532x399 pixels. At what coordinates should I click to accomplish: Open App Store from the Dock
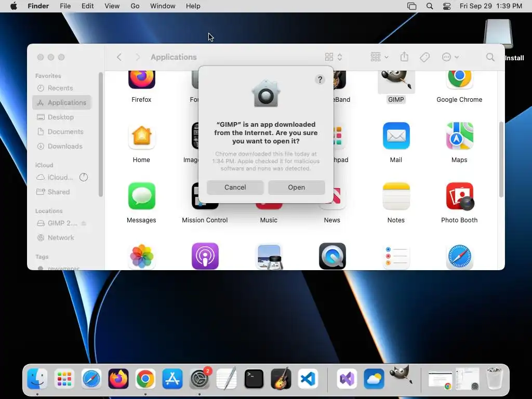172,379
